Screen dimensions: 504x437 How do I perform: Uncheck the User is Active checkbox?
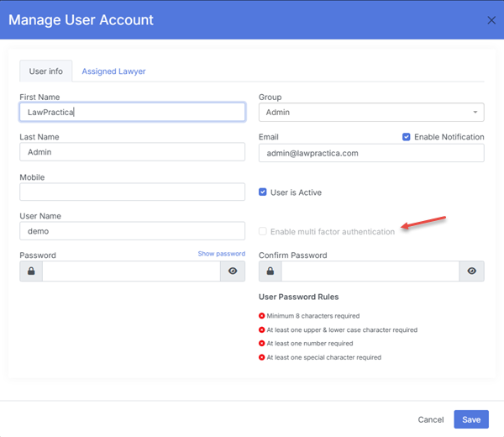263,192
